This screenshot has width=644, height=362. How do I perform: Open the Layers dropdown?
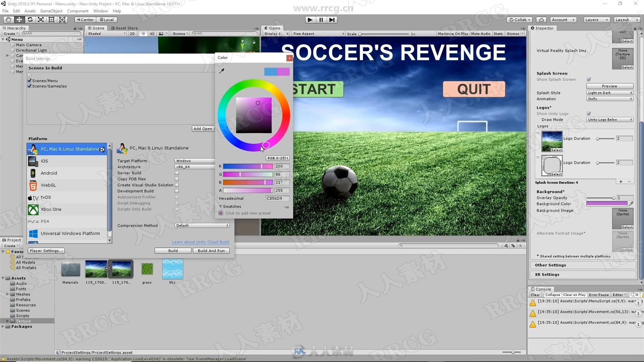click(x=597, y=20)
